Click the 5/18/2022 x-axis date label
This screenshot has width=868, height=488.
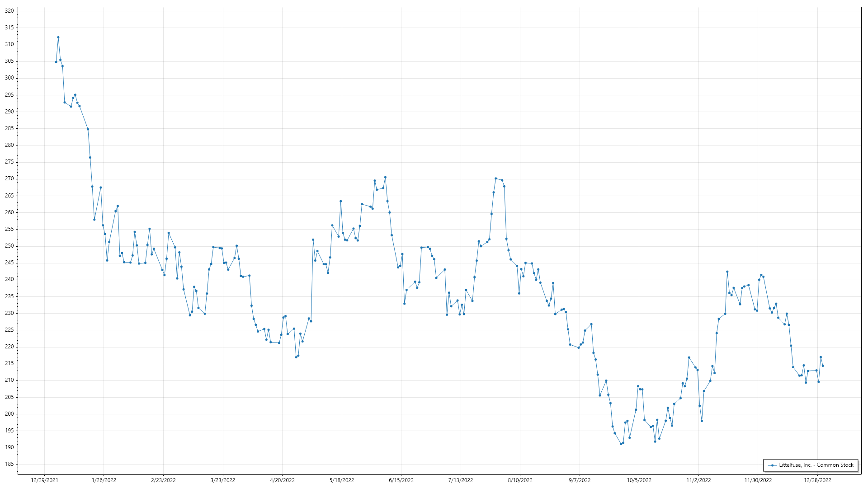click(342, 480)
